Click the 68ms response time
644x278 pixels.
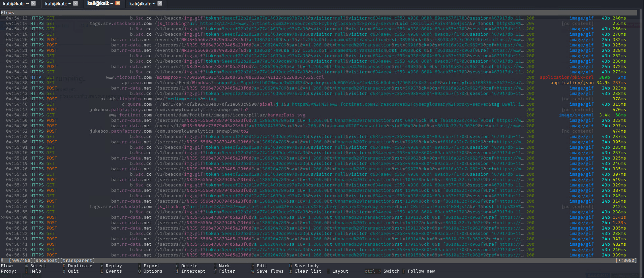click(621, 115)
